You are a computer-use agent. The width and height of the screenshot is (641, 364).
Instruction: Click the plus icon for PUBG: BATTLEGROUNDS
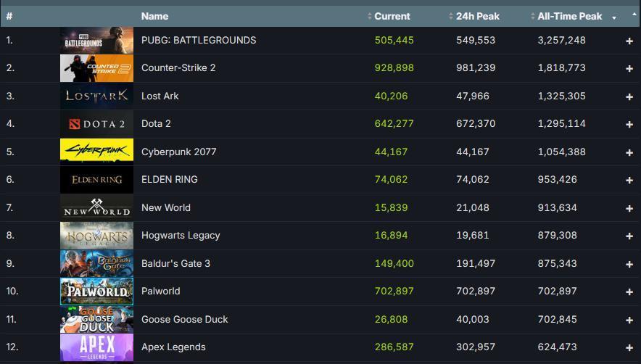coord(629,41)
